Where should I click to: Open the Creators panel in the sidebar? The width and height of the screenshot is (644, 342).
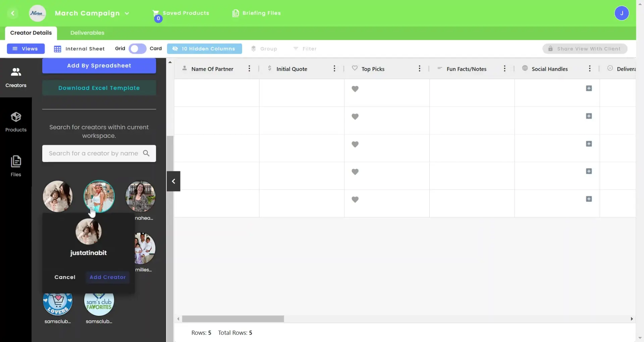pos(16,77)
